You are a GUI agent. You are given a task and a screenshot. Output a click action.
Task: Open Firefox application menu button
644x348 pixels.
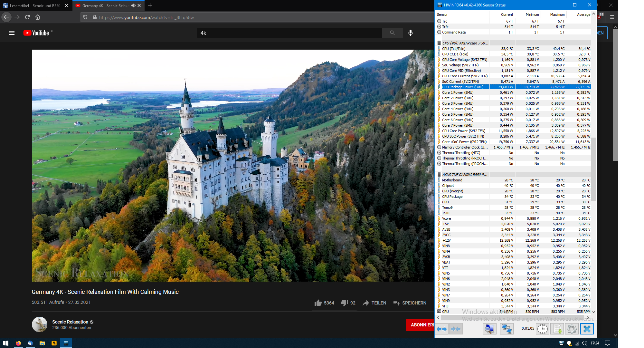612,17
